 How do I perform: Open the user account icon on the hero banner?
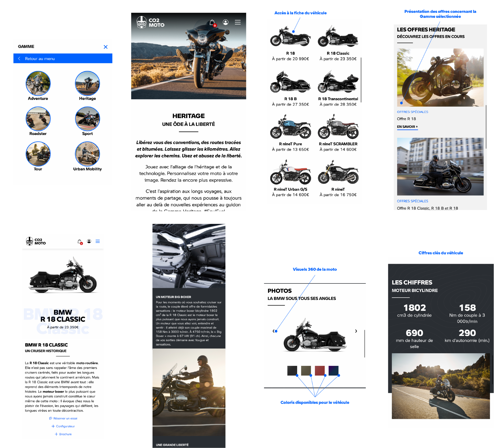pos(225,22)
